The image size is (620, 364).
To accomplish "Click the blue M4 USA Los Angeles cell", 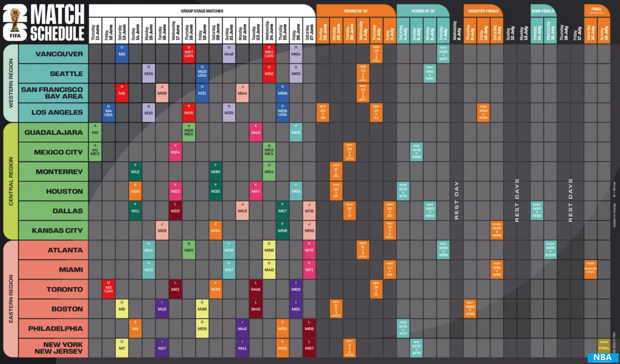I will tap(108, 112).
